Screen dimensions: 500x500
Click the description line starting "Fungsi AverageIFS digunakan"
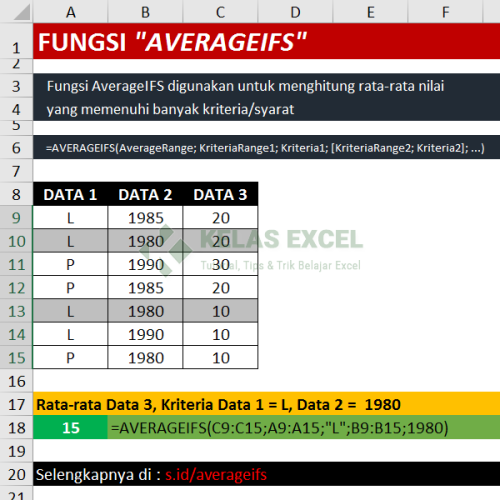tap(245, 86)
